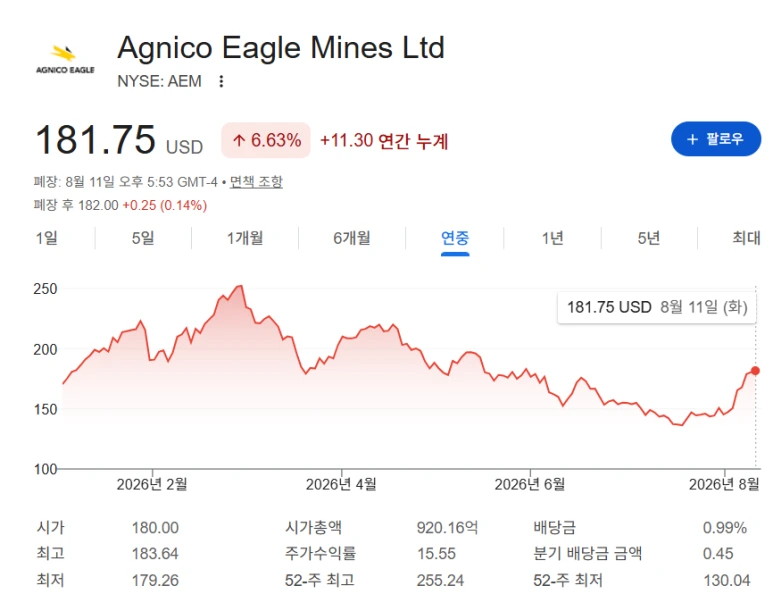Click the 2026년 4월 axis label

point(341,485)
